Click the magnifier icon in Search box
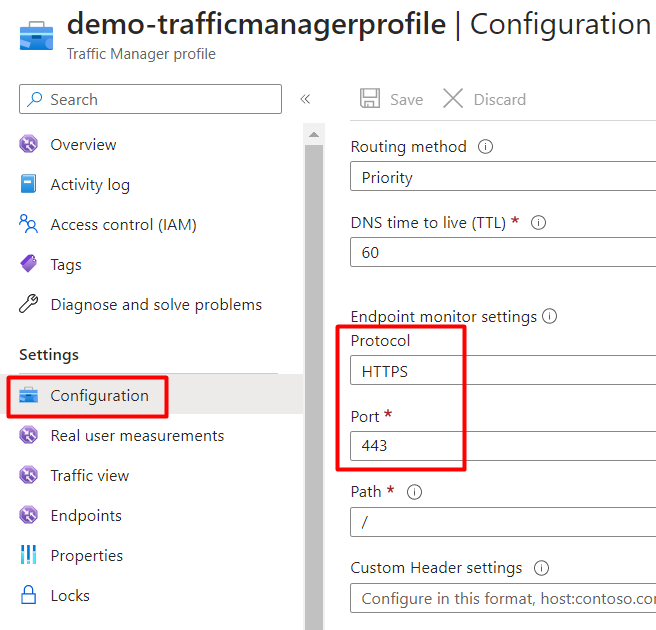Viewport: 656px width, 630px height. pyautogui.click(x=34, y=100)
